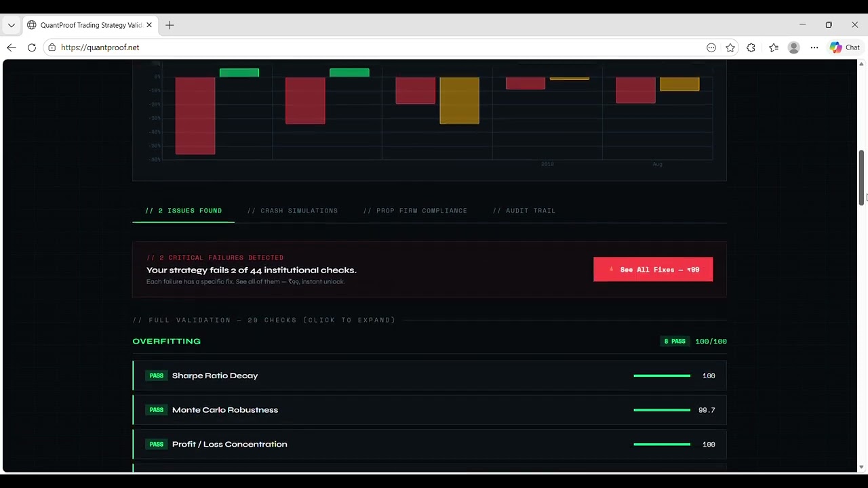Refresh the QuantProof page
868x488 pixels.
pyautogui.click(x=32, y=47)
